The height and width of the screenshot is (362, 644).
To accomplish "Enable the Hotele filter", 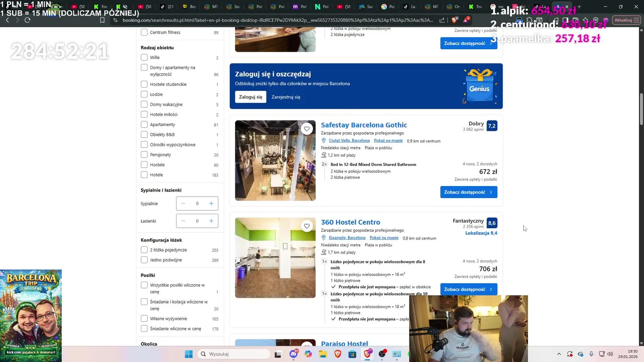I will (144, 174).
